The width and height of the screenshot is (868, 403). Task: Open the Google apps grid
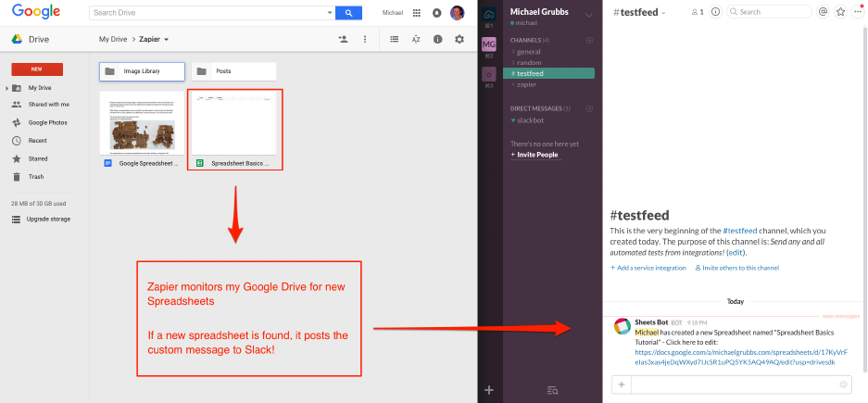pyautogui.click(x=417, y=12)
